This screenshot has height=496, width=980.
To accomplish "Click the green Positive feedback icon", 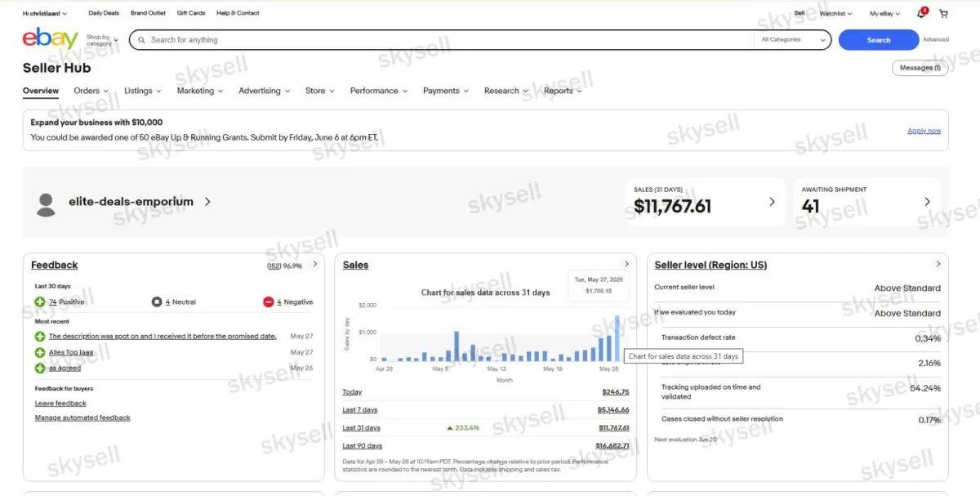I will (x=40, y=302).
